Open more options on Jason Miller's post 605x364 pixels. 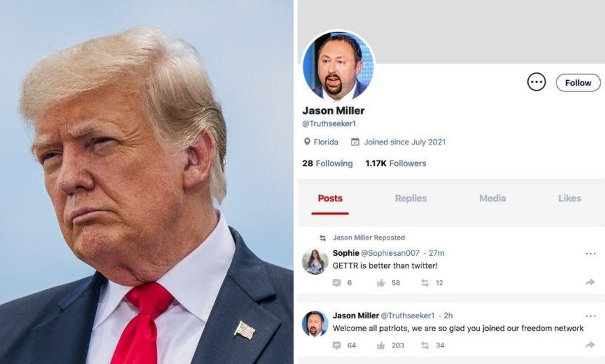tap(591, 316)
